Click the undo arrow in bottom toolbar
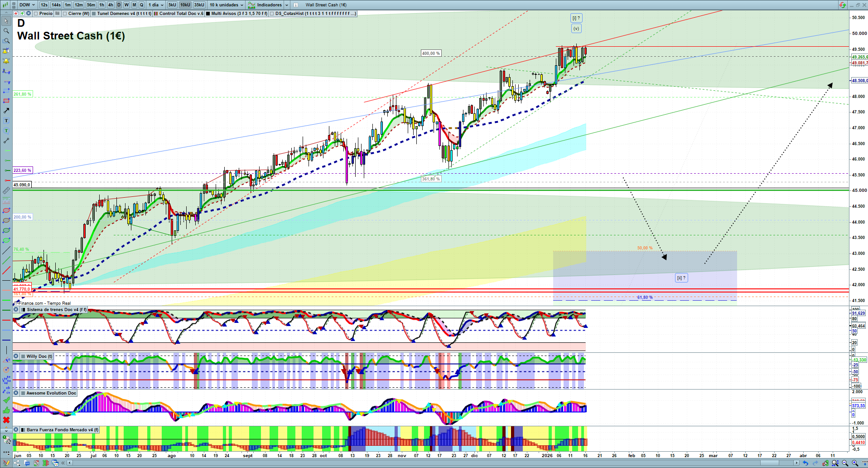Screen dimensions: 868x468 pyautogui.click(x=805, y=463)
